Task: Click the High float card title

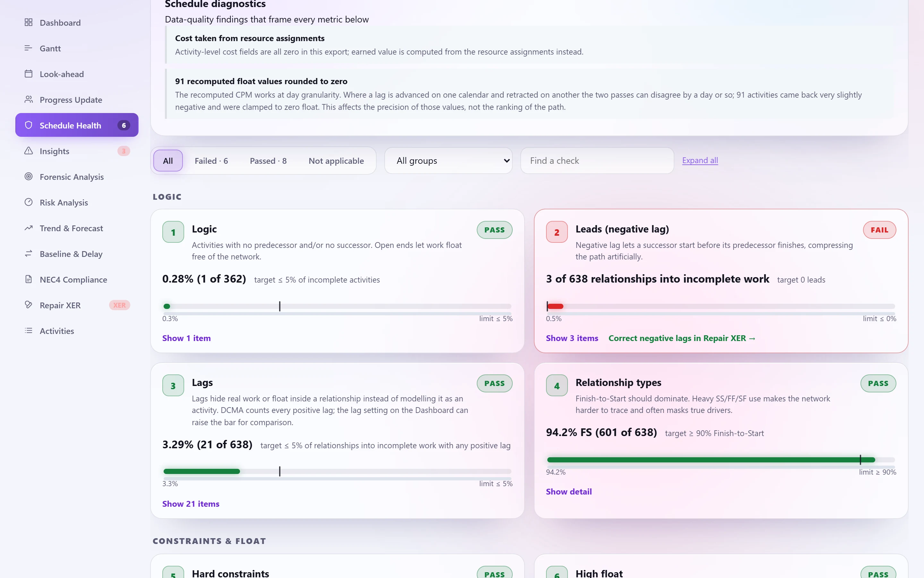Action: coord(599,573)
